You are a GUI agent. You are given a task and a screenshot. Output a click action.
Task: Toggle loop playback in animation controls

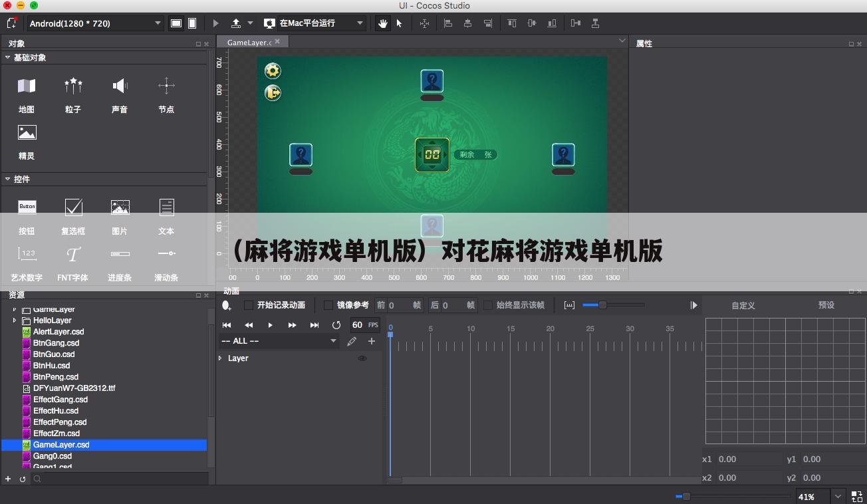336,325
